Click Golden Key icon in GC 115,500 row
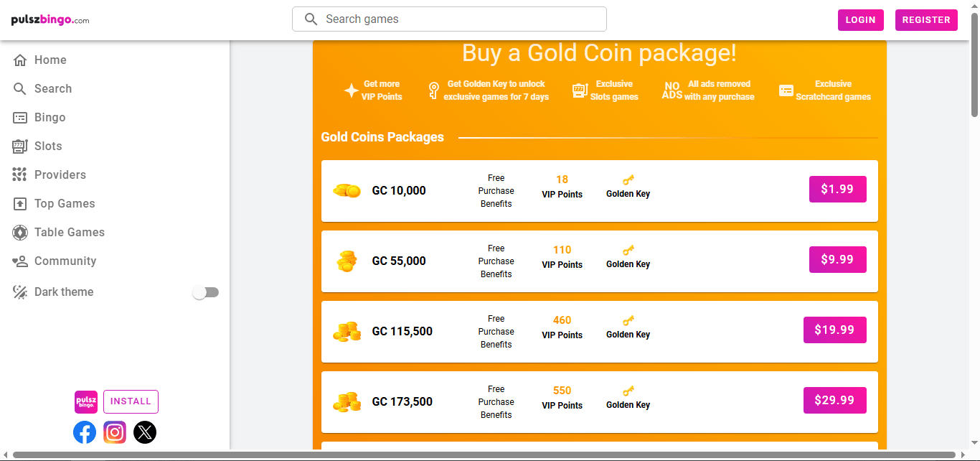The height and width of the screenshot is (461, 980). [x=628, y=321]
